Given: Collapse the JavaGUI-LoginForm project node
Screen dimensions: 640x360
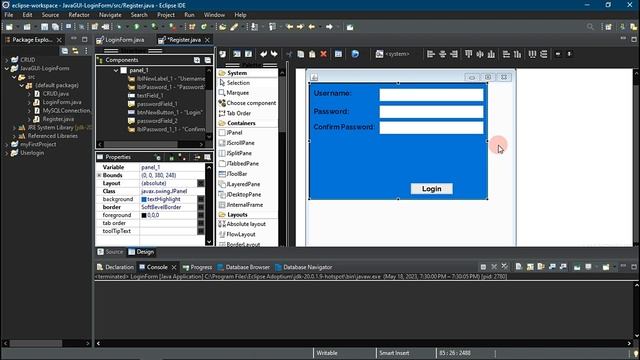Looking at the screenshot, I should (x=7, y=69).
